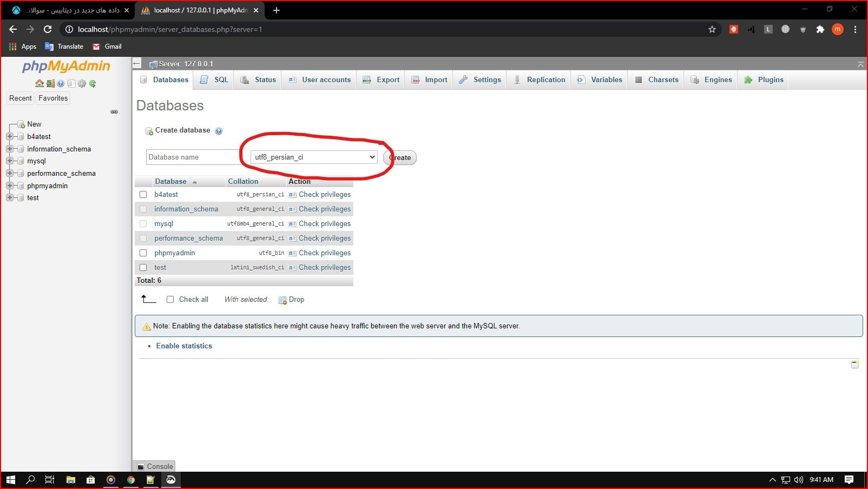This screenshot has height=489, width=868.
Task: Expand the mysql database tree node
Action: (10, 161)
